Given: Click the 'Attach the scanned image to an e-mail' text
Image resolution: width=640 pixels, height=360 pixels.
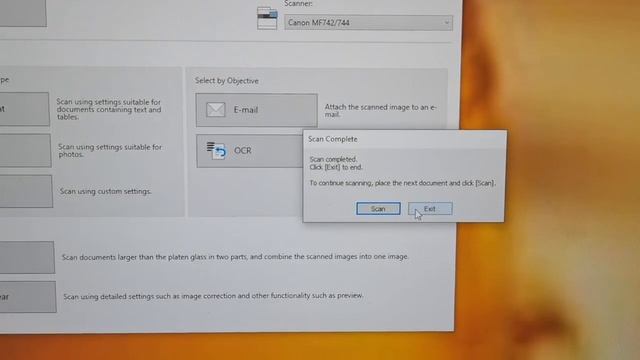Looking at the screenshot, I should (x=380, y=111).
